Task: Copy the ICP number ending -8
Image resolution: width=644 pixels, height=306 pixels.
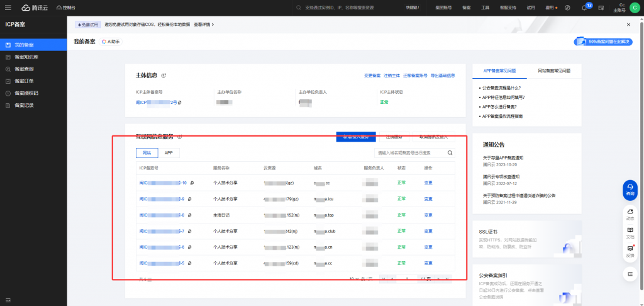Action: pos(189,215)
